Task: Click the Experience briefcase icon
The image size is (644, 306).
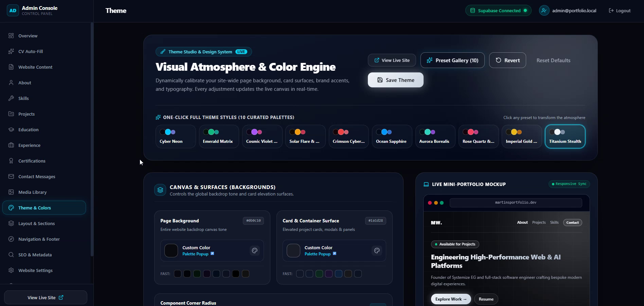Action: [11, 145]
